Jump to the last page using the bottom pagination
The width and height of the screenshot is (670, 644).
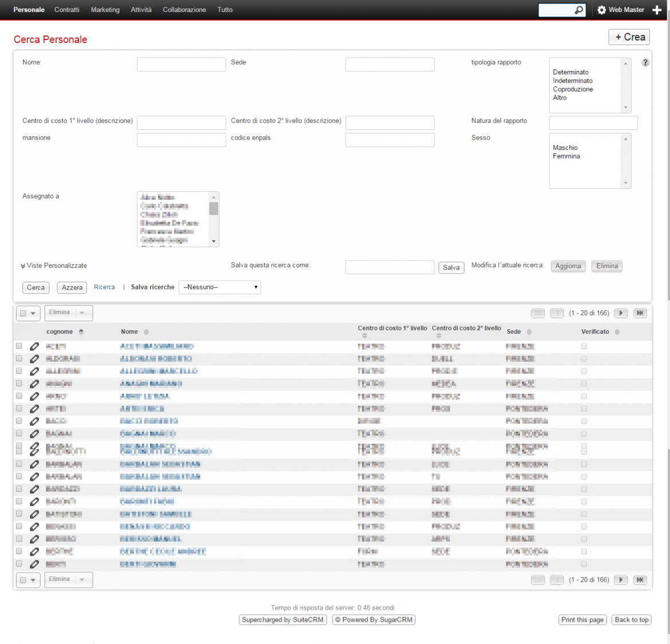pos(640,580)
